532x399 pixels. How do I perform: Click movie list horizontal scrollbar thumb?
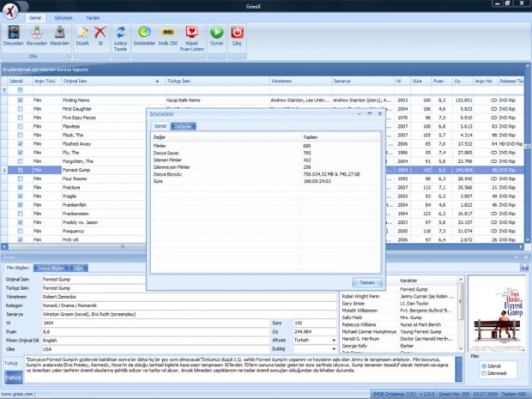(123, 246)
